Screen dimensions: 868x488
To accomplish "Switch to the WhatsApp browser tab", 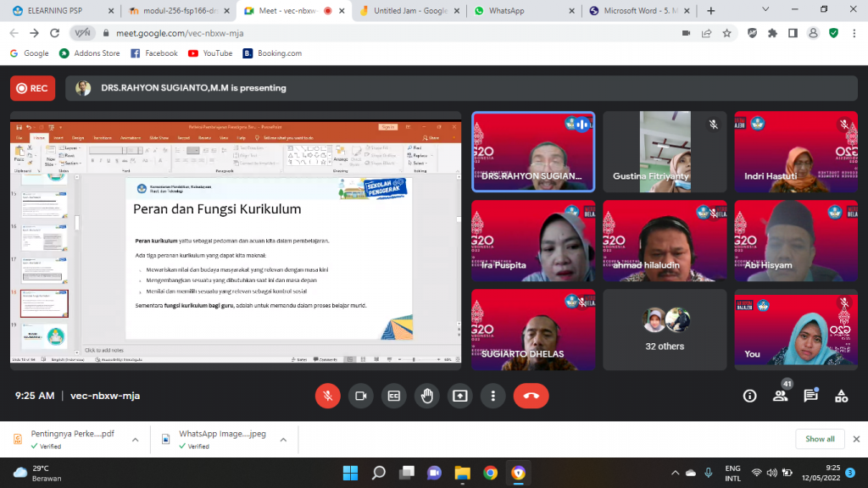I will pos(517,11).
